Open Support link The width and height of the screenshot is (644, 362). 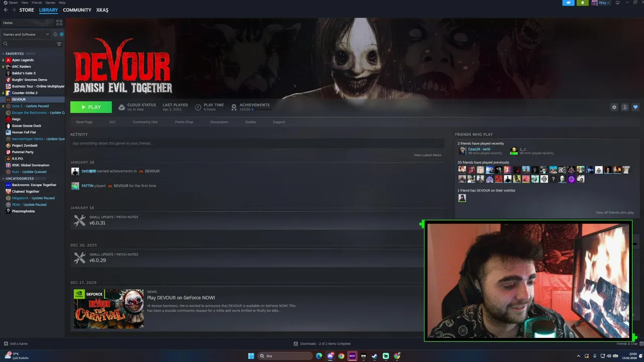(x=279, y=122)
